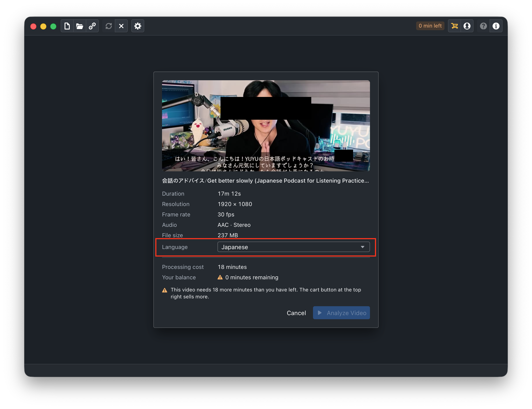Click the Cancel button

pos(296,313)
